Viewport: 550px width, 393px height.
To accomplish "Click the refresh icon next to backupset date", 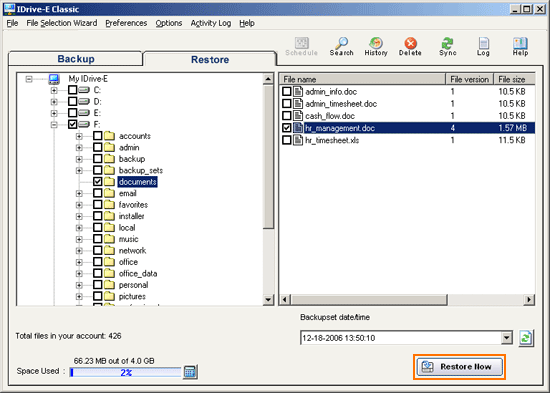I will click(x=526, y=338).
